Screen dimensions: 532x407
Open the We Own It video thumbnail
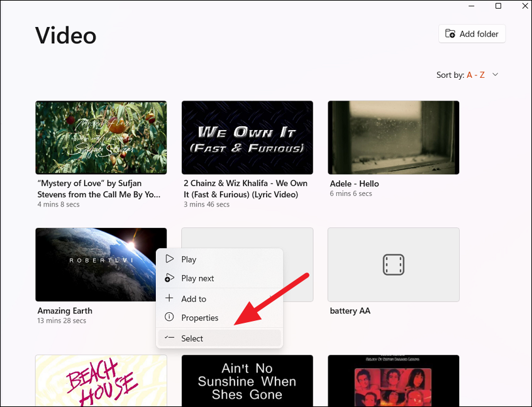(247, 138)
